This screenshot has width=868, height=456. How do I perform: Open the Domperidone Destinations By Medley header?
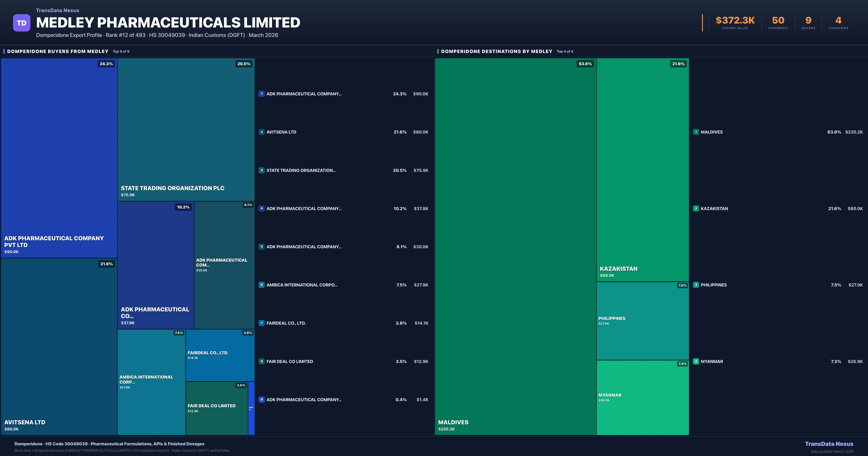(496, 51)
